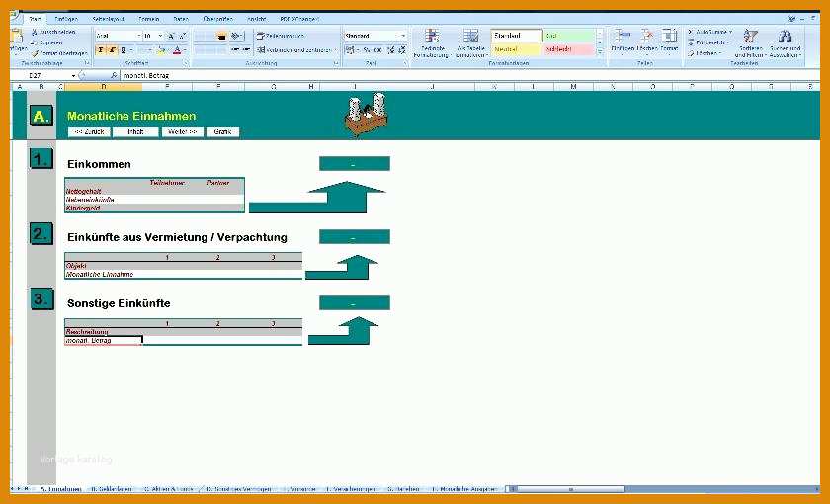Click the horizontal scrollbar thumb
Viewport: 830px width, 504px height.
(570, 489)
